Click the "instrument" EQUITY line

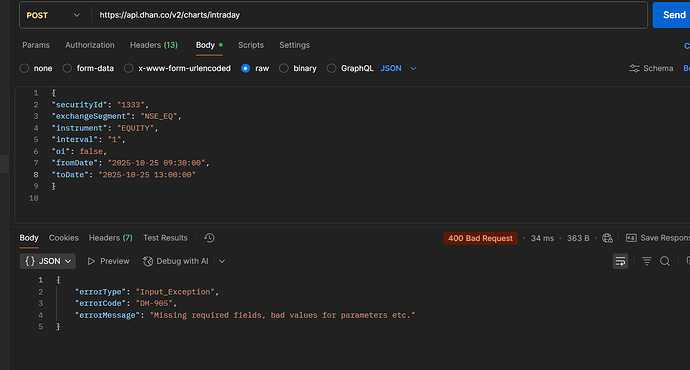[105, 128]
